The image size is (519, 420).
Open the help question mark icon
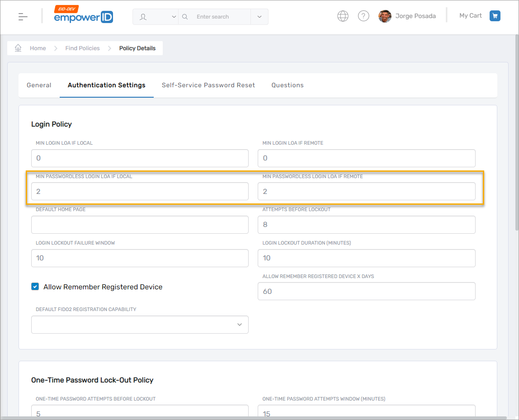[363, 16]
